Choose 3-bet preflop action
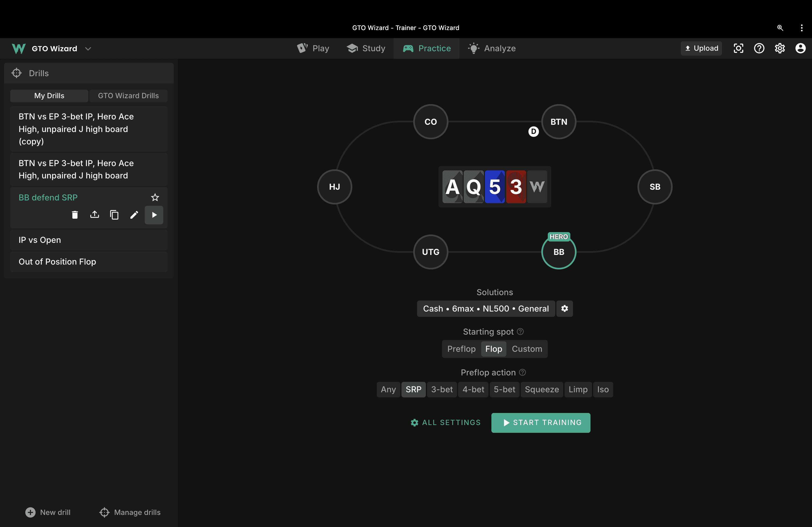Viewport: 812px width, 527px height. coord(441,389)
